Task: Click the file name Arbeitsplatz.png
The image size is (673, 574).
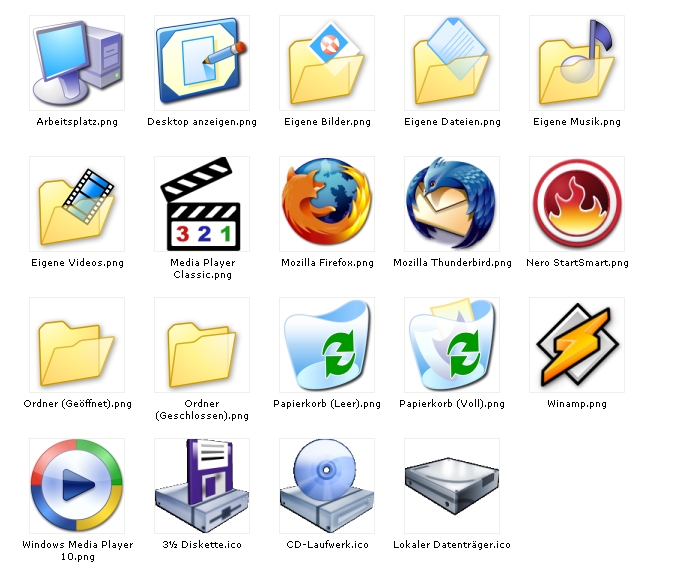Action: click(x=77, y=122)
